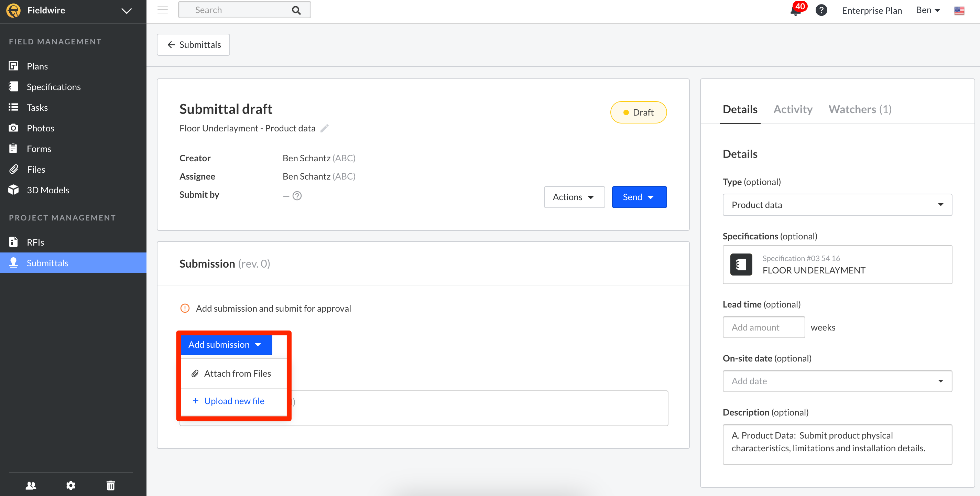Click the Specifications book icon in sidebar
This screenshot has width=980, height=496.
(13, 86)
